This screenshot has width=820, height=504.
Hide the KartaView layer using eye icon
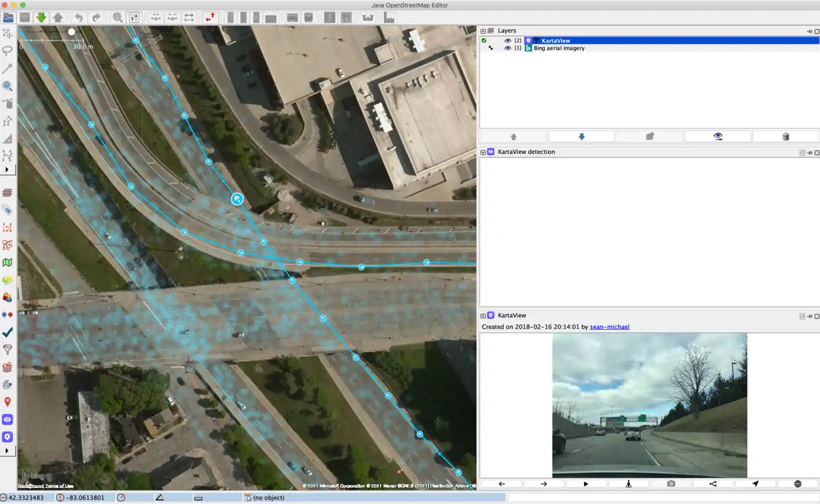(507, 41)
